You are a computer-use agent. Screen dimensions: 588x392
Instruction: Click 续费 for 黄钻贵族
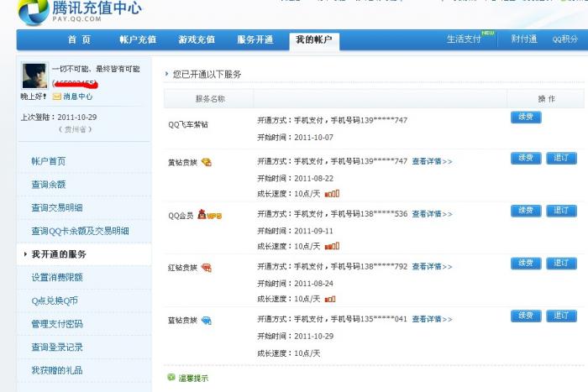526,158
